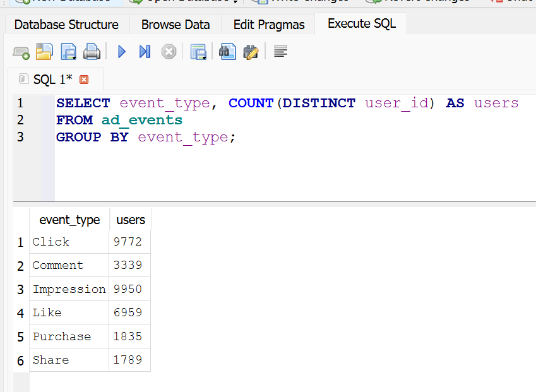Viewport: 536px width, 392px height.
Task: Place cursor on the GROUP BY line
Action: [x=145, y=137]
